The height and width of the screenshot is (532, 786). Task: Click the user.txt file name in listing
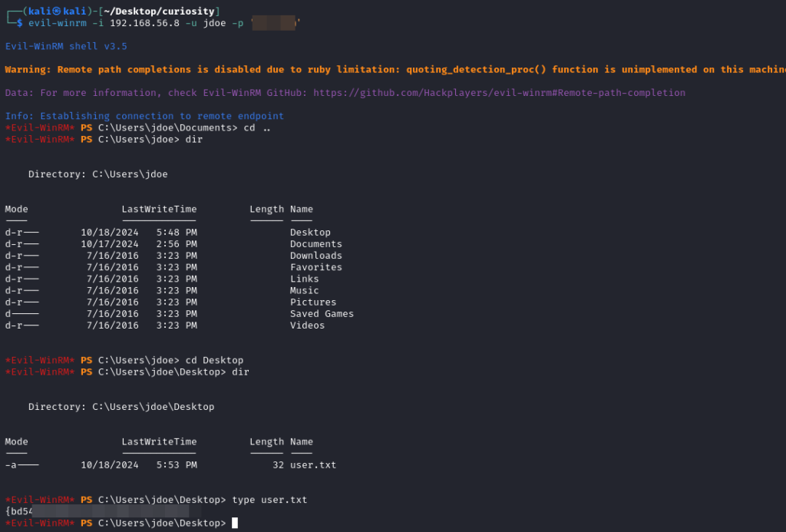[313, 465]
